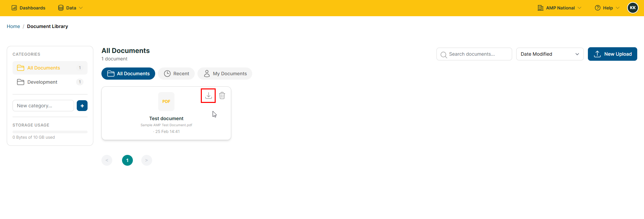Click the Development folder icon
The width and height of the screenshot is (644, 219).
coord(21,82)
